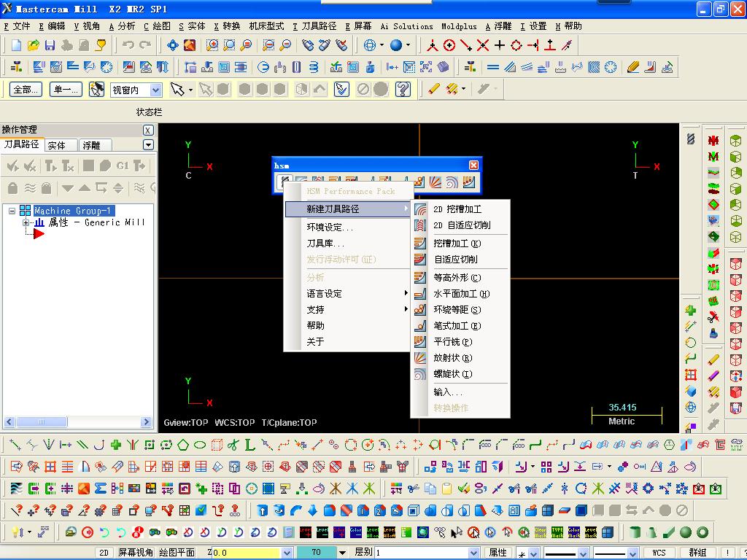This screenshot has height=560, width=747.
Task: Click the spiral toolpath icon in hsm toolbar
Action: (x=452, y=182)
